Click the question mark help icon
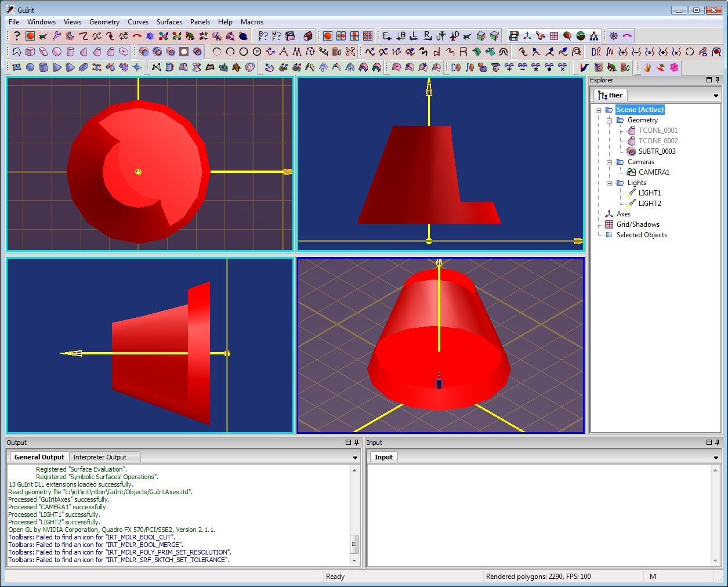Screen dimensions: 728x587 point(17,36)
